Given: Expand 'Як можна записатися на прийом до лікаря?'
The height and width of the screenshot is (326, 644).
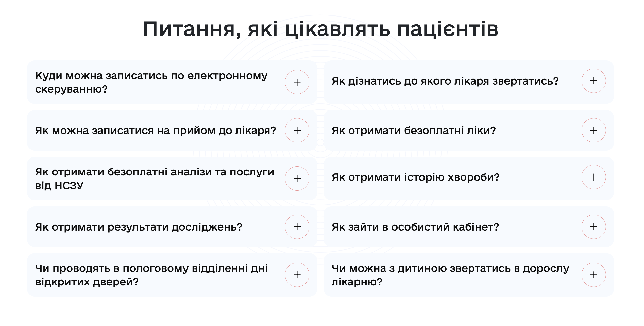Looking at the screenshot, I should (155, 131).
